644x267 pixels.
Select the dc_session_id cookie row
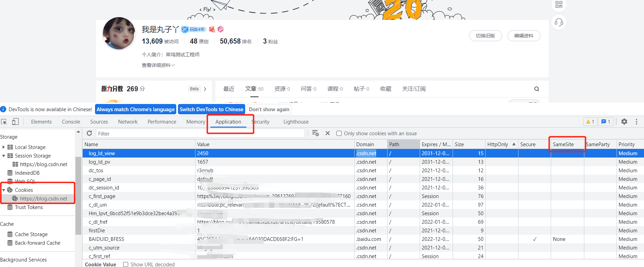(x=363, y=188)
